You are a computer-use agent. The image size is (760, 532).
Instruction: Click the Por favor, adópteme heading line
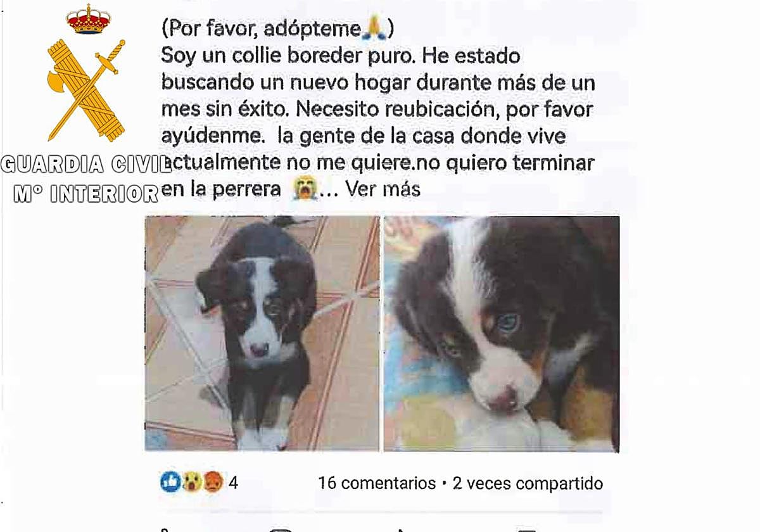point(278,28)
